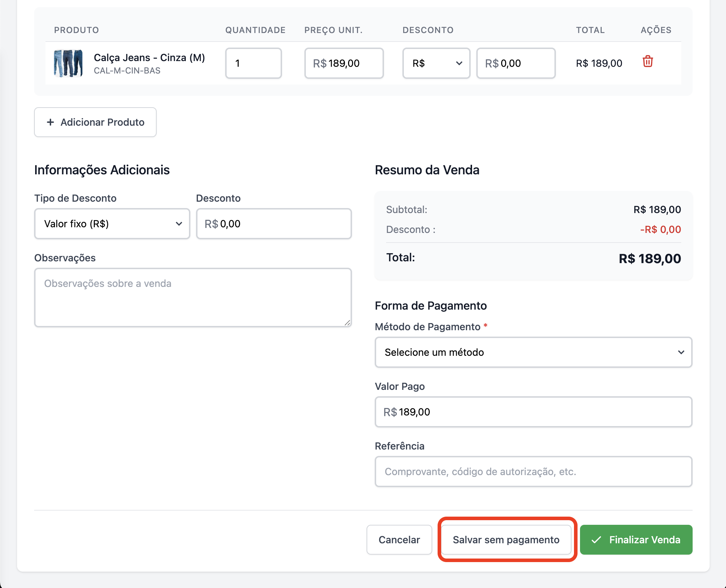Viewport: 726px width, 588px height.
Task: Open the Método de Pagamento dropdown
Action: click(533, 352)
